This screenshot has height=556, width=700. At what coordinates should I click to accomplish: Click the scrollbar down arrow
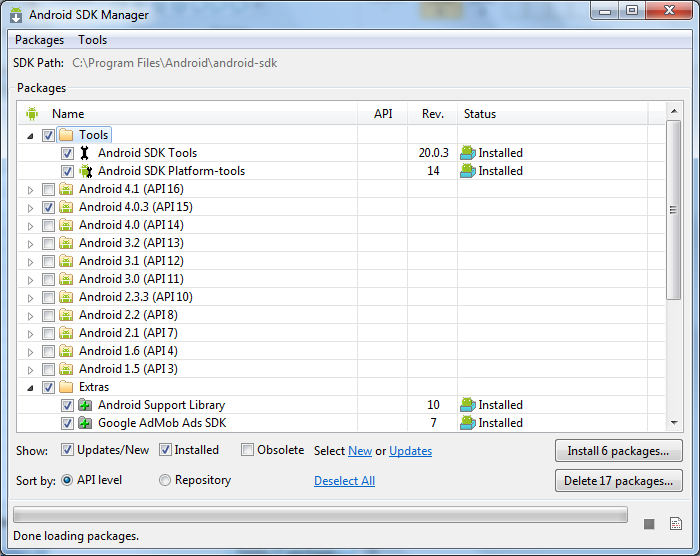click(x=674, y=422)
